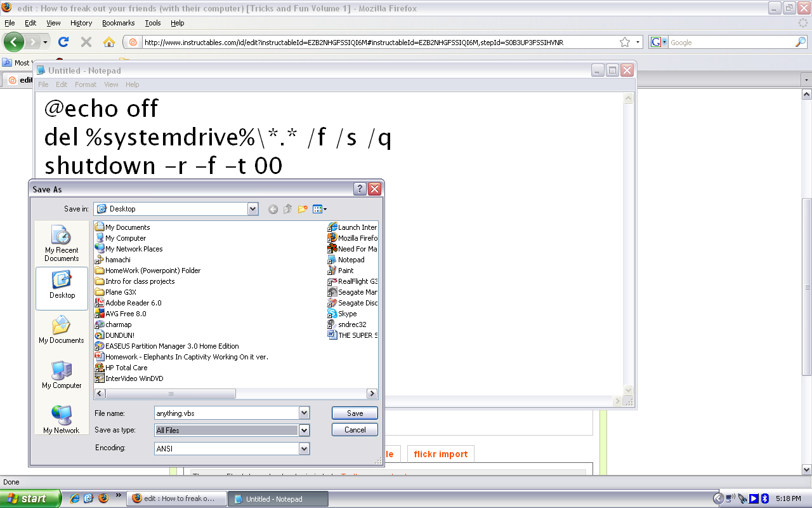Select EASEUS Partition Manager 3.0 Home Edition
812x508 pixels.
pyautogui.click(x=167, y=346)
